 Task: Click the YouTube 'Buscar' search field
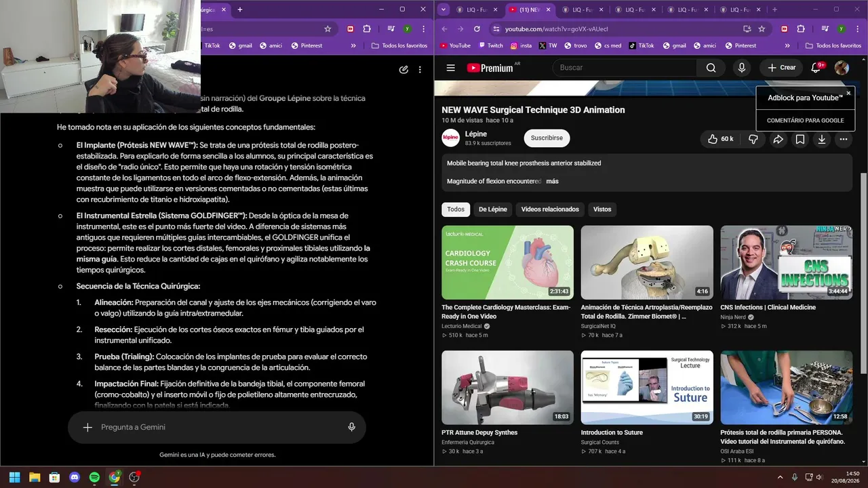(x=624, y=68)
